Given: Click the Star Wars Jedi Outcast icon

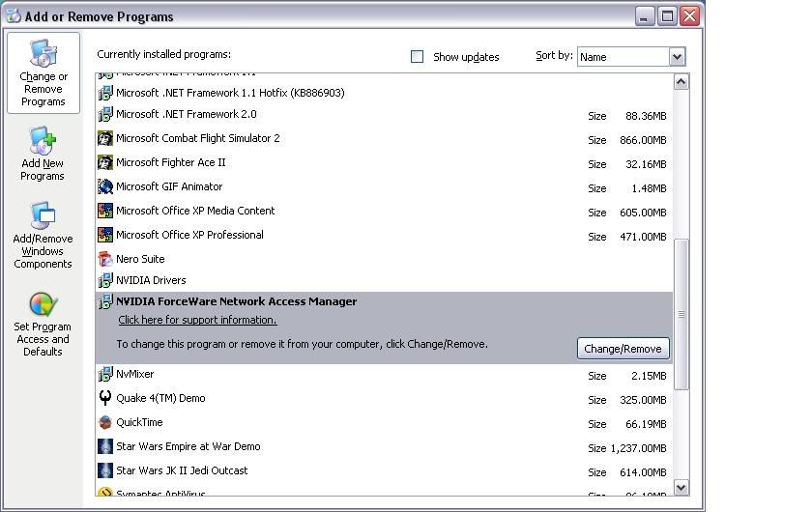Looking at the screenshot, I should 105,470.
